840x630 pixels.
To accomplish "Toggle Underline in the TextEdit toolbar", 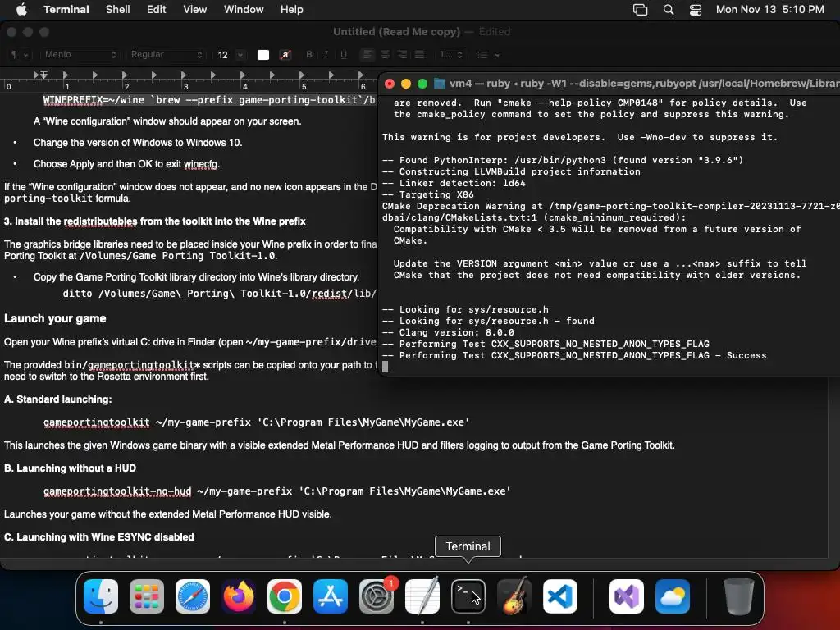I will point(344,55).
